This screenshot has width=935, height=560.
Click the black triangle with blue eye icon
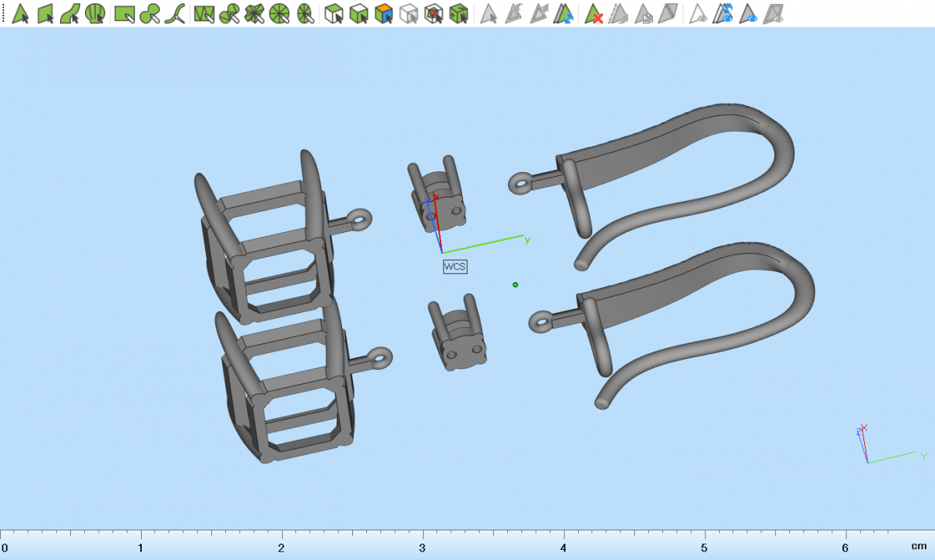tap(749, 13)
